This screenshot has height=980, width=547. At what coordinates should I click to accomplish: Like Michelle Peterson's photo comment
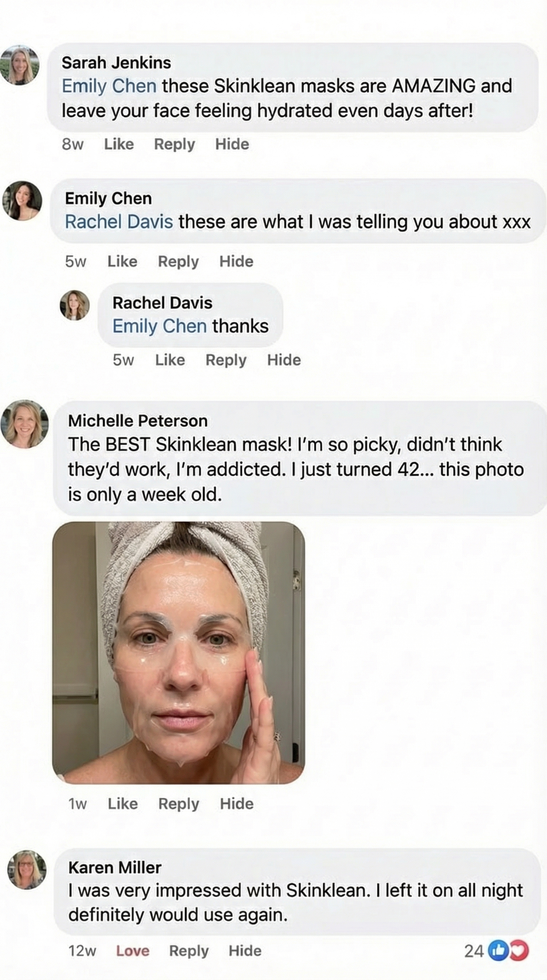click(123, 804)
